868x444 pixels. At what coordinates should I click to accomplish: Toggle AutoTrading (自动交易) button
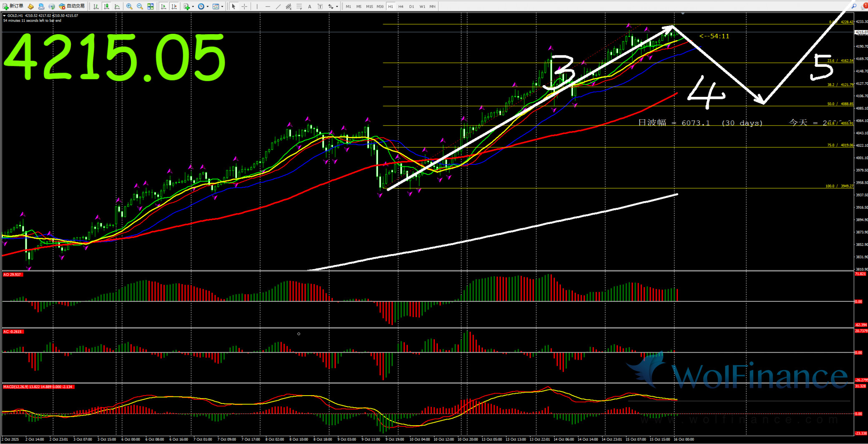pos(72,6)
